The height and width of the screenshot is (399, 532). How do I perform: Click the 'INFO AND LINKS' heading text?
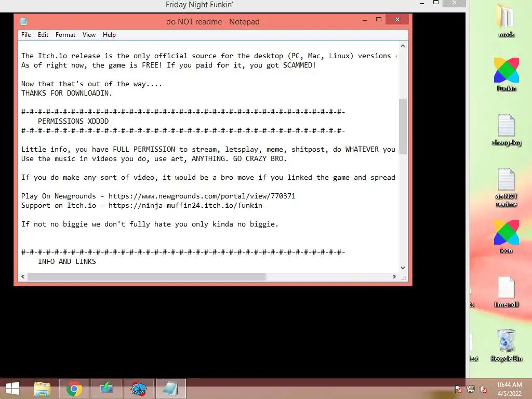click(x=67, y=262)
